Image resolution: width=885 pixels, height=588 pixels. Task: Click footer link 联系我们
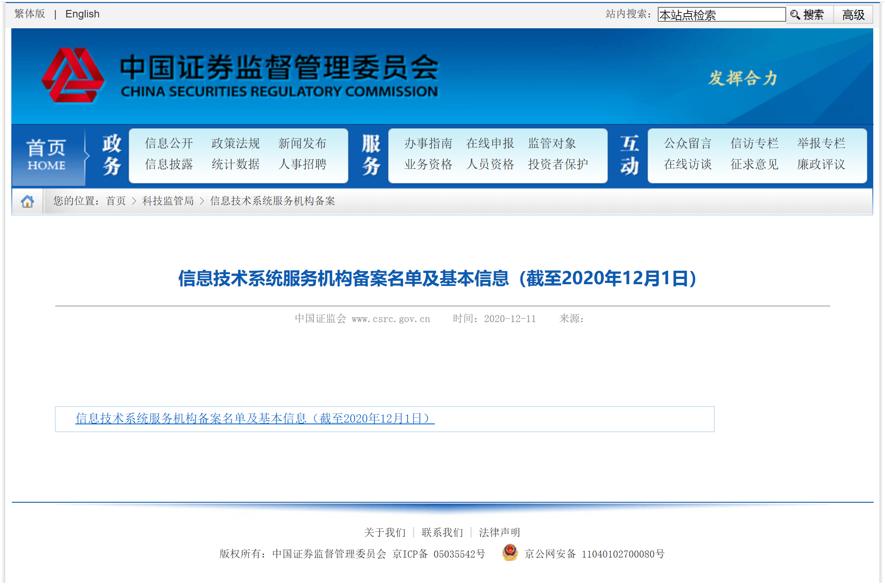coord(442,532)
